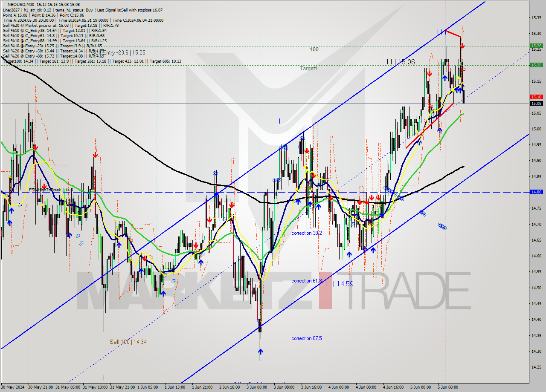The image size is (546, 392).
Task: Click the '100' level label
Action: 314,49
